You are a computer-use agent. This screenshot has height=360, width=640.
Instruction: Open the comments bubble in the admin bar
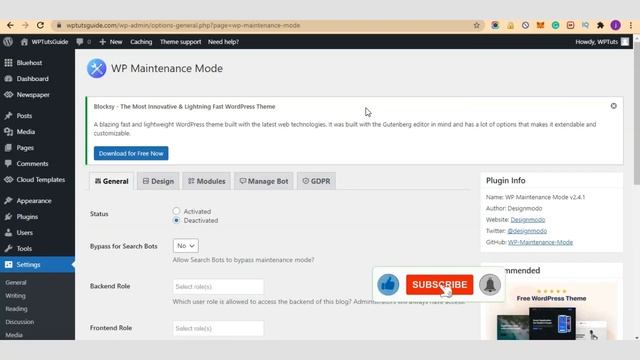83,42
